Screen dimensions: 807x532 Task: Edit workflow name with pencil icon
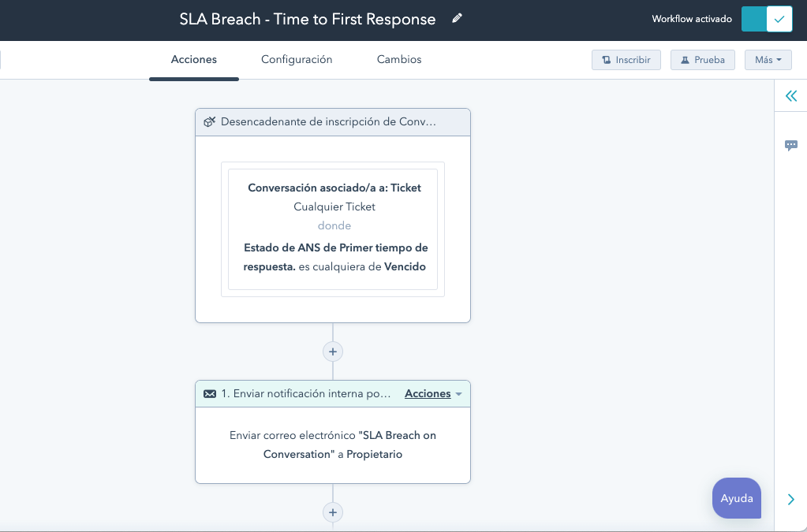click(x=457, y=19)
